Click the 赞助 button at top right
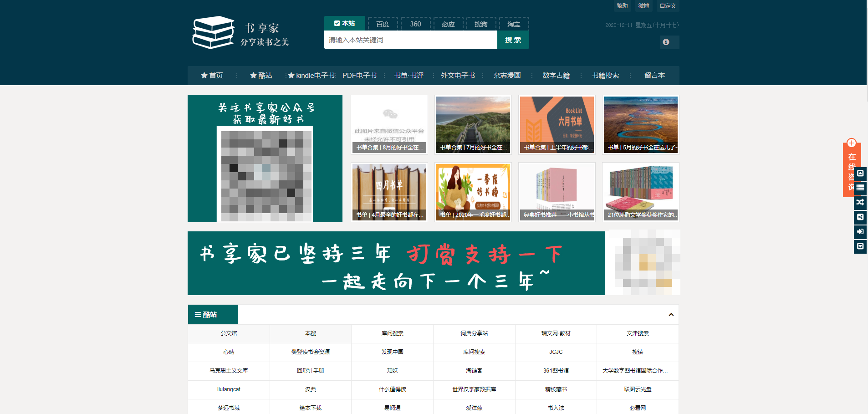The height and width of the screenshot is (414, 868). (622, 6)
